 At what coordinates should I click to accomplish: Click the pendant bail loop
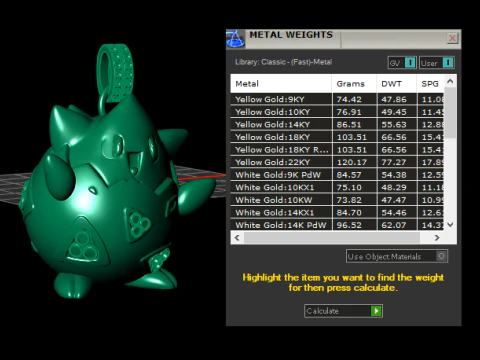click(x=116, y=73)
